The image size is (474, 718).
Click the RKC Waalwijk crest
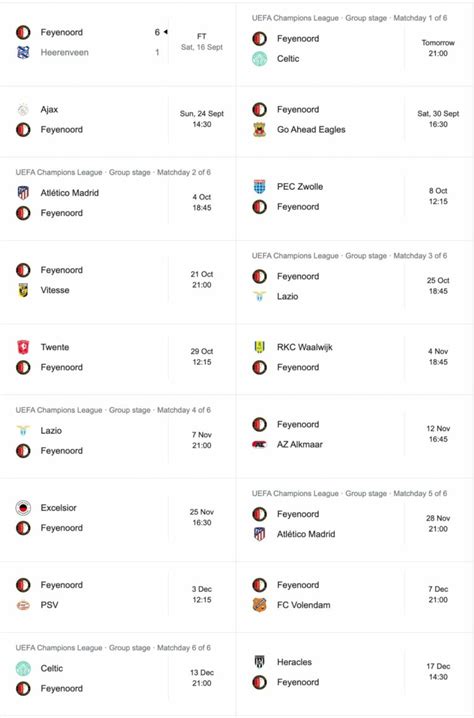click(259, 347)
